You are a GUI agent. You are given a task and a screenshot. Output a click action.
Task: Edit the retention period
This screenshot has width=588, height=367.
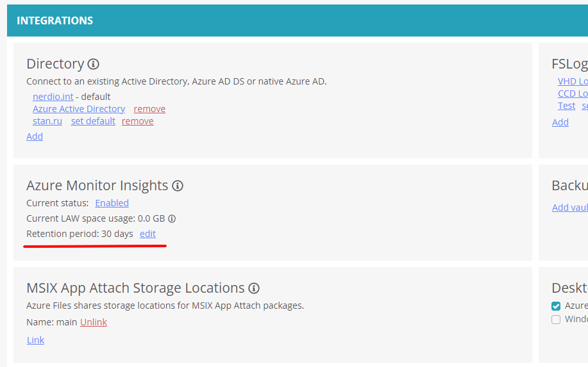pyautogui.click(x=147, y=234)
